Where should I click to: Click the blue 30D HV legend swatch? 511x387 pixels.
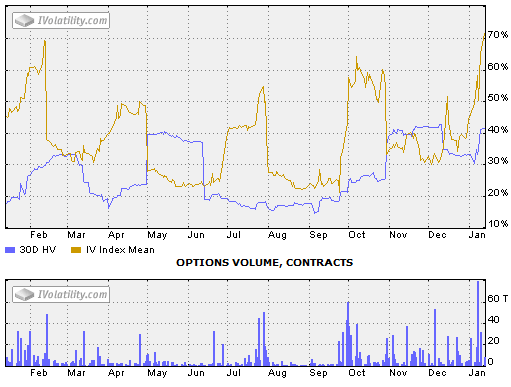pyautogui.click(x=10, y=250)
